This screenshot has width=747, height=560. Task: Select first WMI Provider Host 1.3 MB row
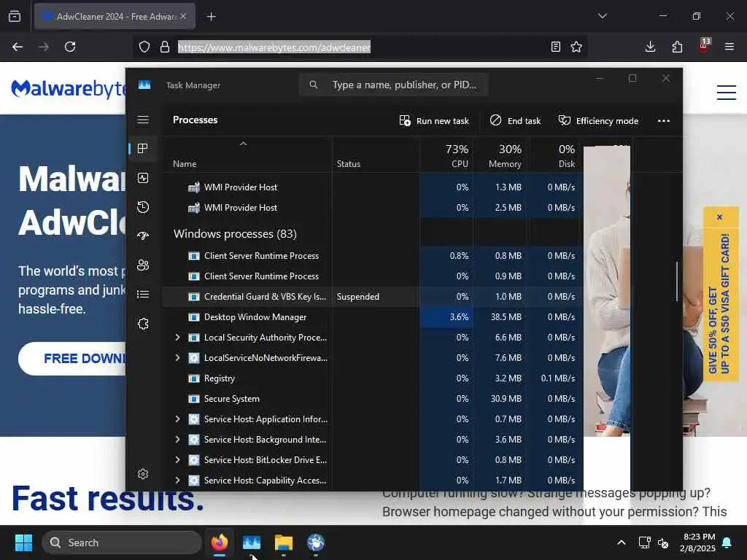pos(373,187)
